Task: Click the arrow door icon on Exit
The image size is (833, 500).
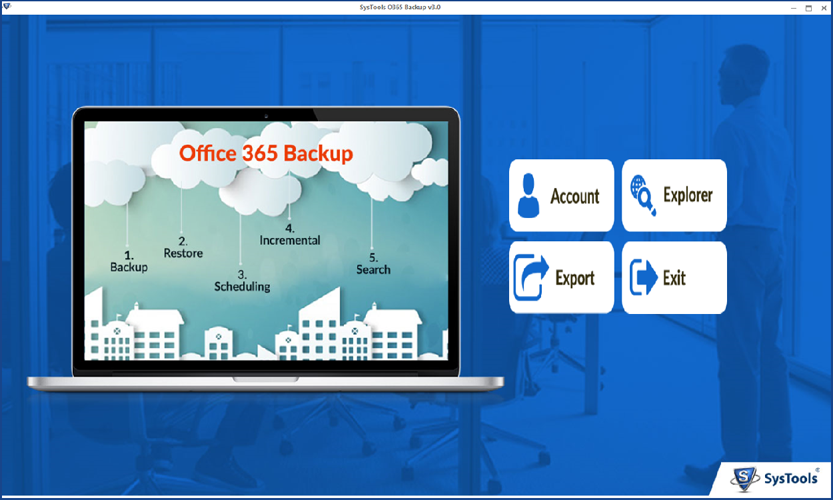Action: tap(643, 277)
